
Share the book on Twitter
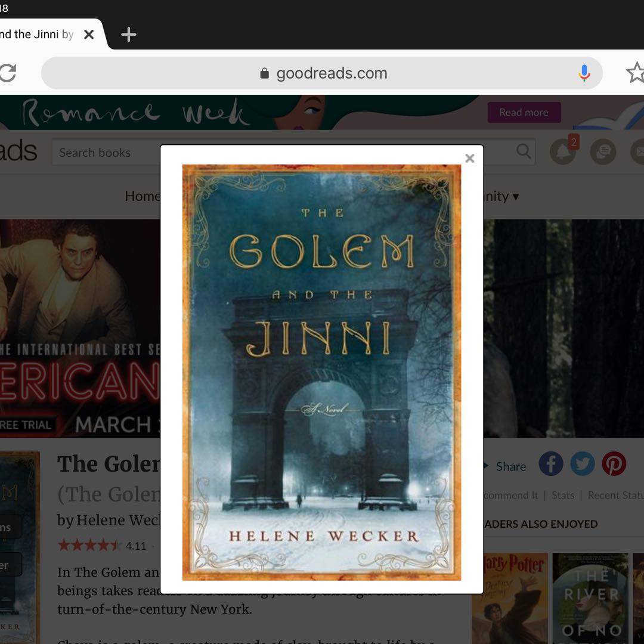tap(582, 464)
